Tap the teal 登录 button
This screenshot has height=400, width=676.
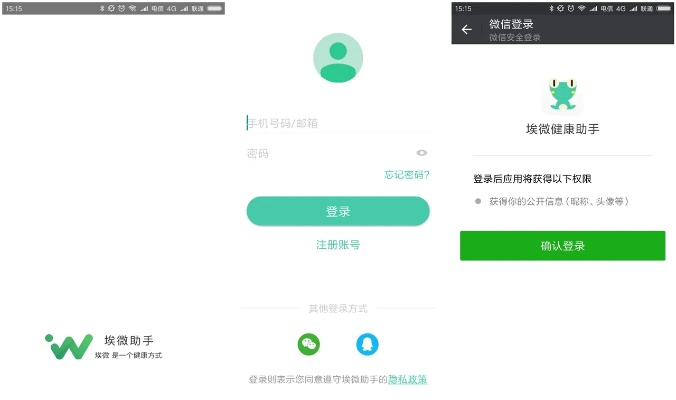[x=338, y=211]
